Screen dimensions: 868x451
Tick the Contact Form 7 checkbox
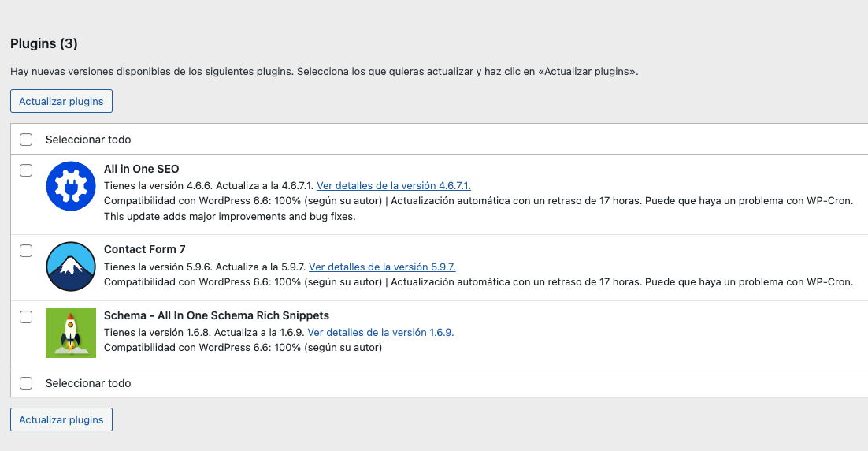click(x=26, y=251)
